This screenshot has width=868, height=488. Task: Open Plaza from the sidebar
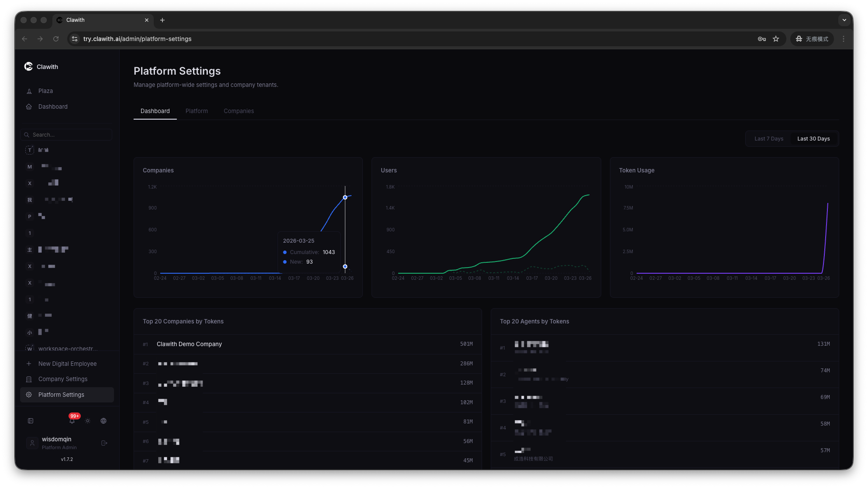tap(45, 91)
